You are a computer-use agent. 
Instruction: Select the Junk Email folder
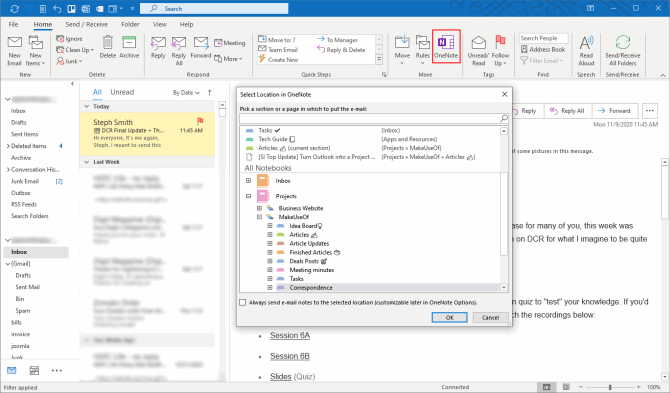[25, 181]
